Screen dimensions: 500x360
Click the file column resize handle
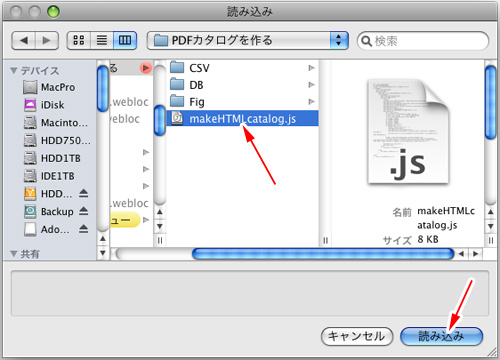(326, 240)
